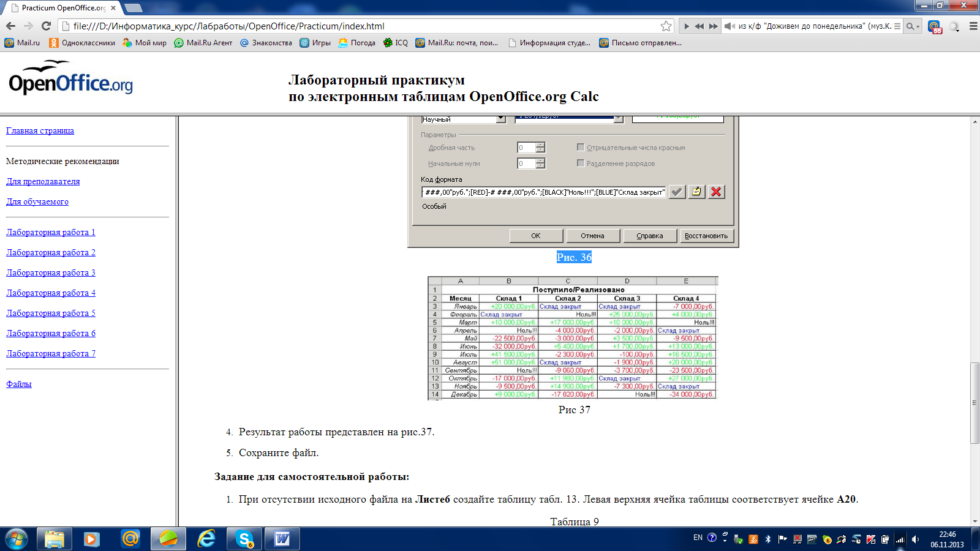Switch to Microsoft Word in the taskbar

(x=282, y=539)
